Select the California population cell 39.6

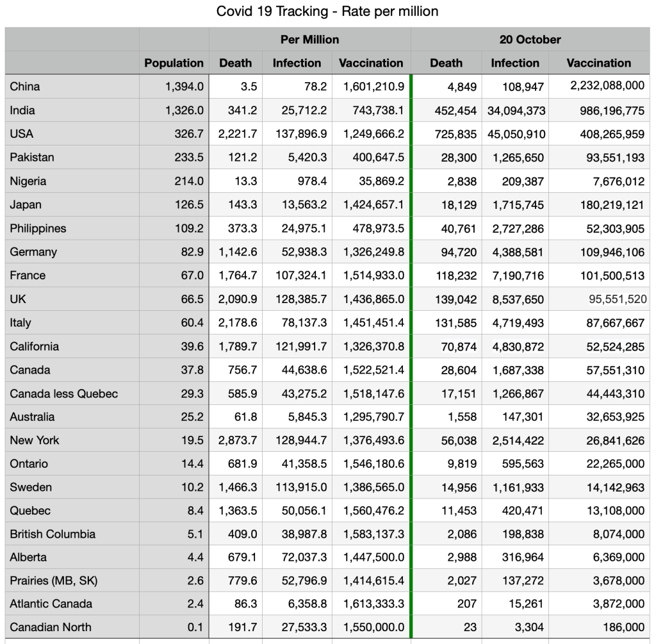coord(192,347)
